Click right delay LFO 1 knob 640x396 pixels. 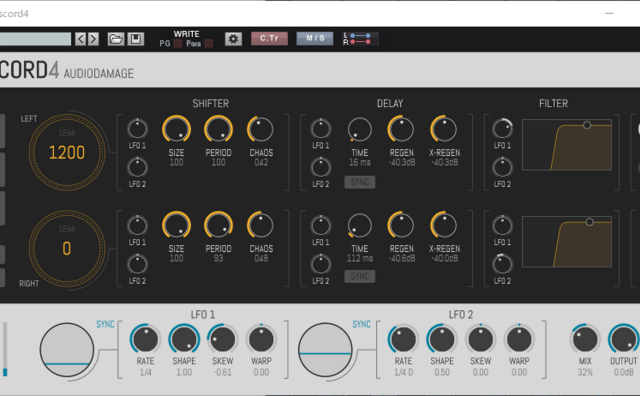pyautogui.click(x=321, y=226)
